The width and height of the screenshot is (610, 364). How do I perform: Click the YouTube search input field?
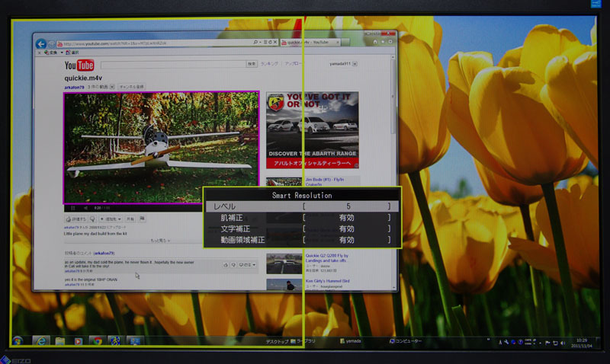coord(177,65)
